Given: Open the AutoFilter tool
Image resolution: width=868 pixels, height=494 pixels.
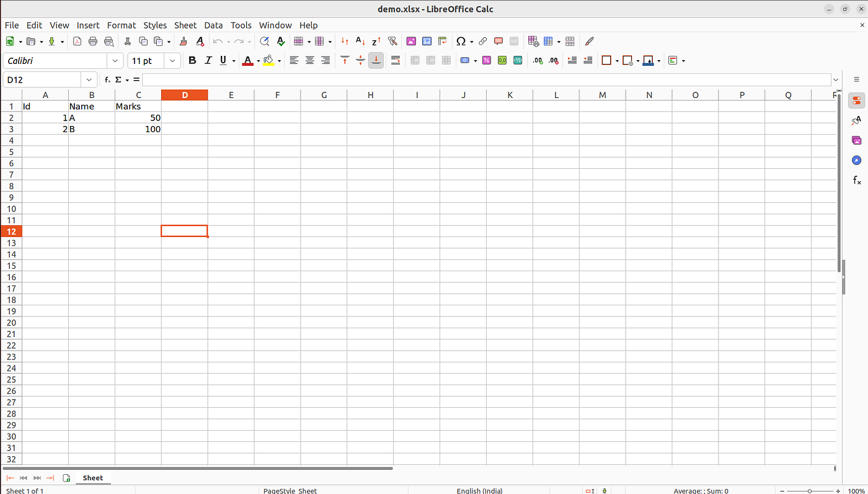Looking at the screenshot, I should tap(392, 41).
